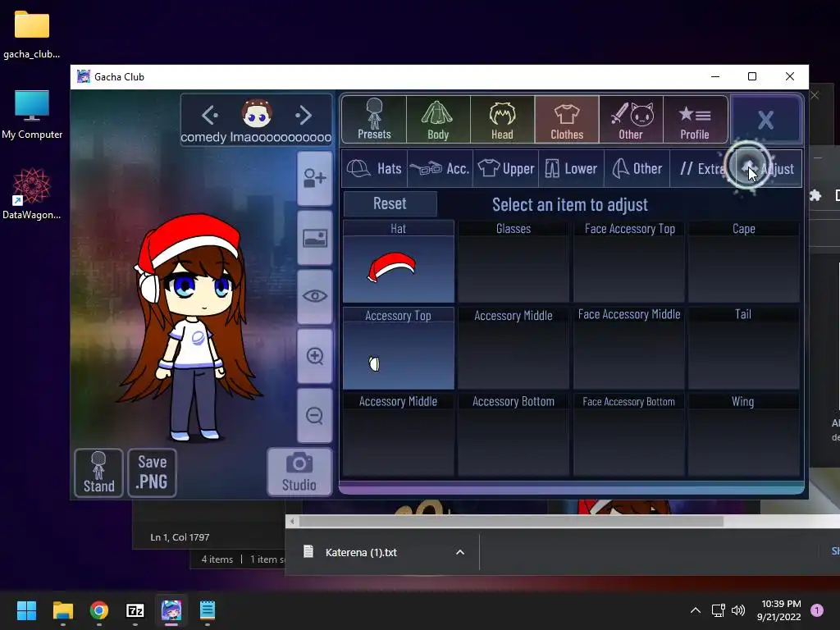Image resolution: width=840 pixels, height=630 pixels.
Task: Choose the Accessory Bottom slot
Action: [x=514, y=435]
